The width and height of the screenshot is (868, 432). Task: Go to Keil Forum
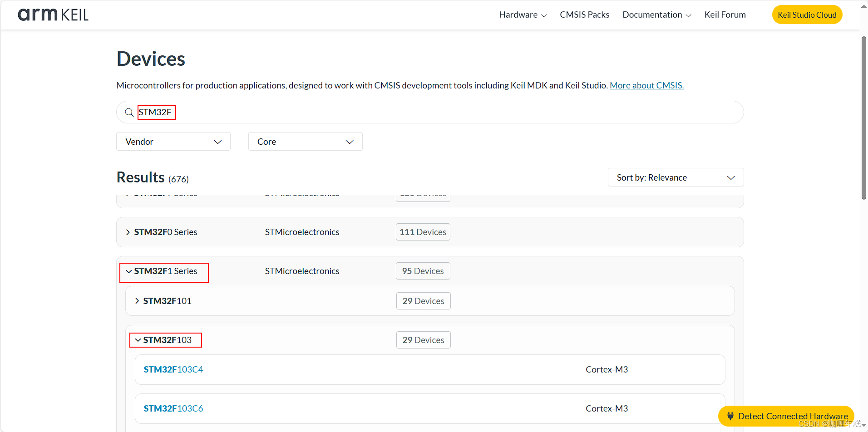click(725, 15)
